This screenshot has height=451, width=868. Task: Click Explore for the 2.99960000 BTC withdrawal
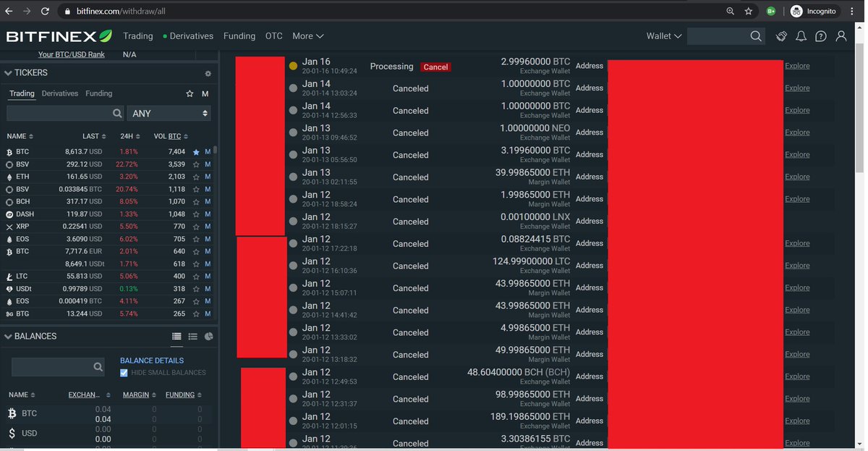point(797,66)
